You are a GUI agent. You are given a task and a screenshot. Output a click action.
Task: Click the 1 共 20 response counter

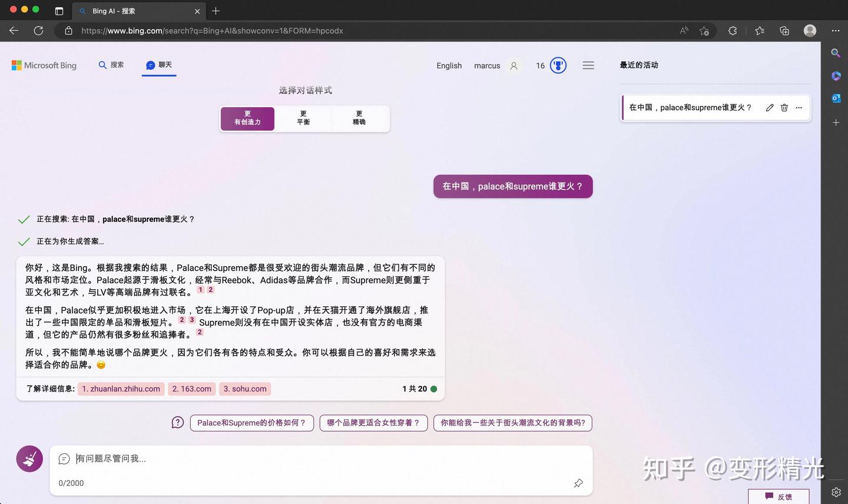419,389
